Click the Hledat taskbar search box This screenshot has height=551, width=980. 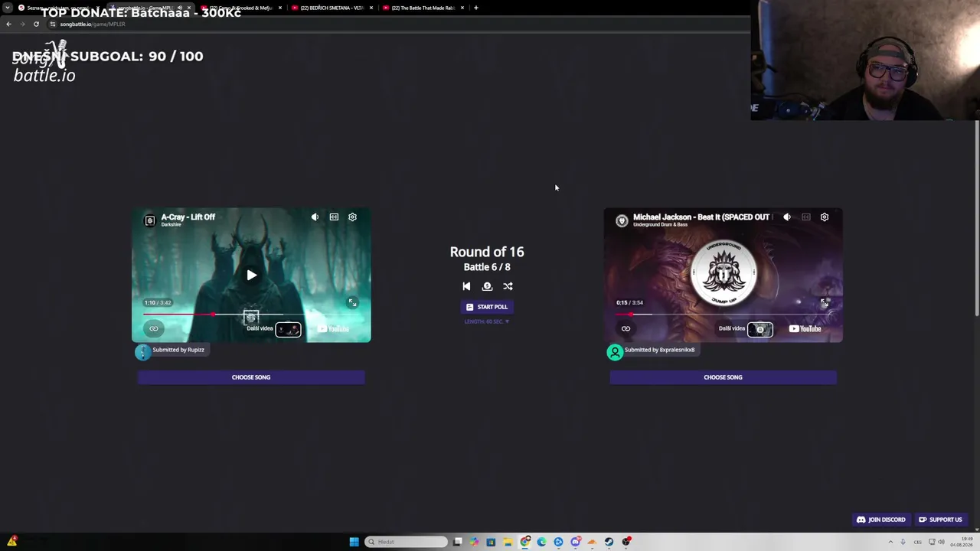406,542
